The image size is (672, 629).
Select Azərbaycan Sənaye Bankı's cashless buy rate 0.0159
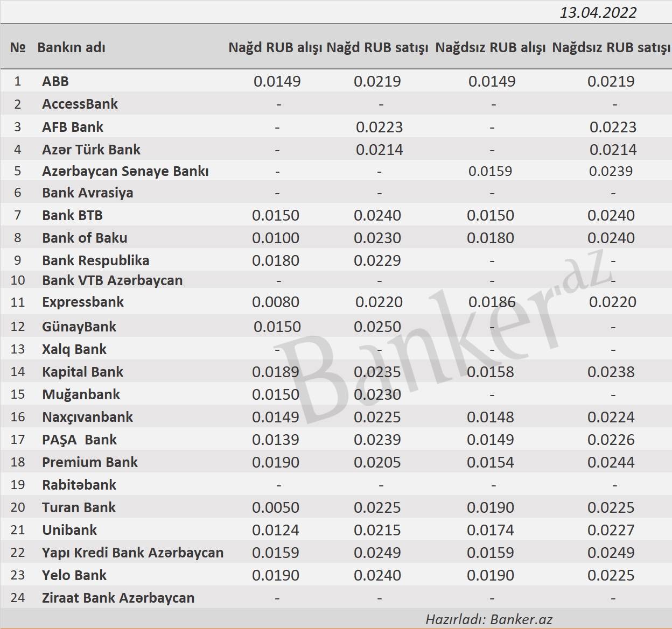point(491,171)
